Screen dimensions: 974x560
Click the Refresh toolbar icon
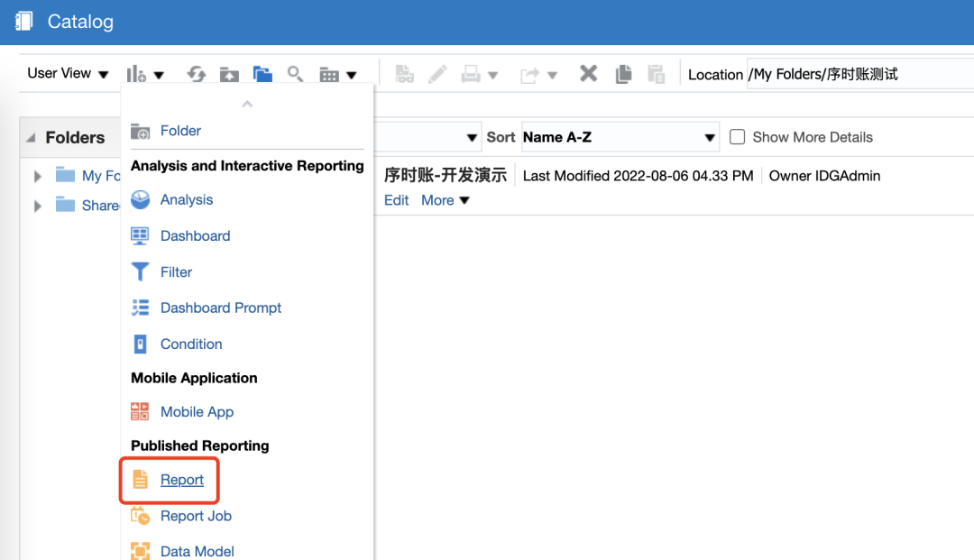(197, 75)
